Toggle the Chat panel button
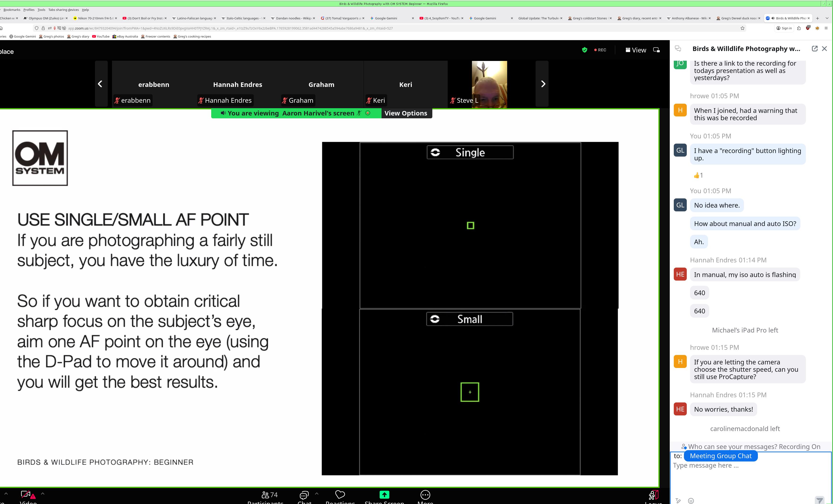 (x=304, y=495)
